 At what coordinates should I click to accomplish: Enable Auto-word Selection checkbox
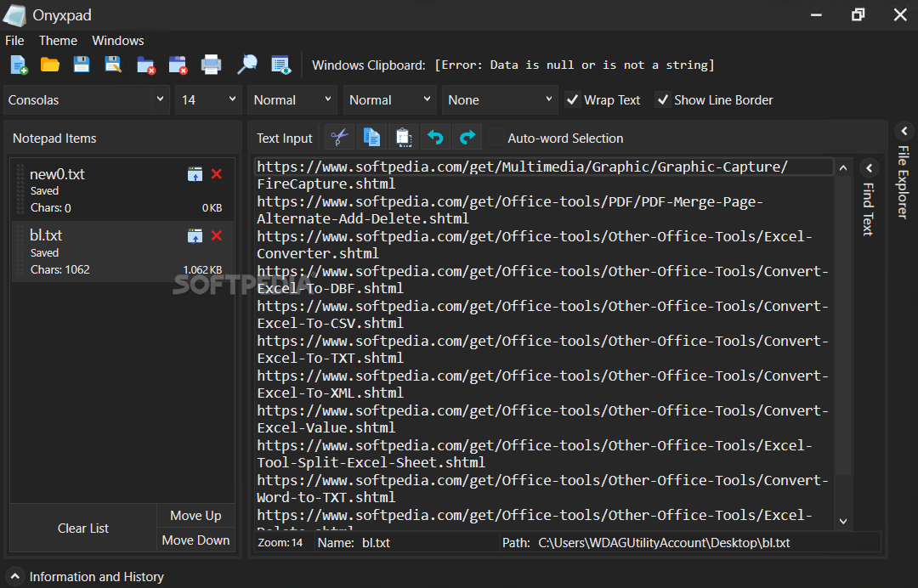(496, 138)
